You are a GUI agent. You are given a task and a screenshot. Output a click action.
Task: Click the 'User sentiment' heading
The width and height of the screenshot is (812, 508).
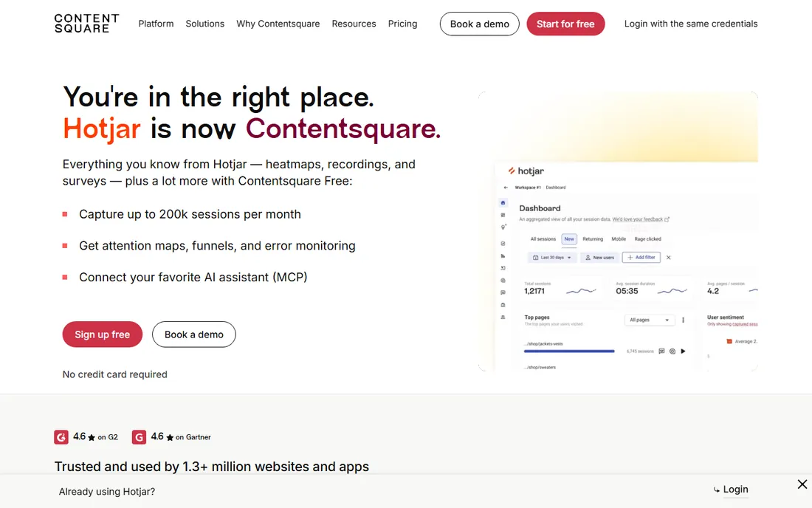click(x=726, y=317)
